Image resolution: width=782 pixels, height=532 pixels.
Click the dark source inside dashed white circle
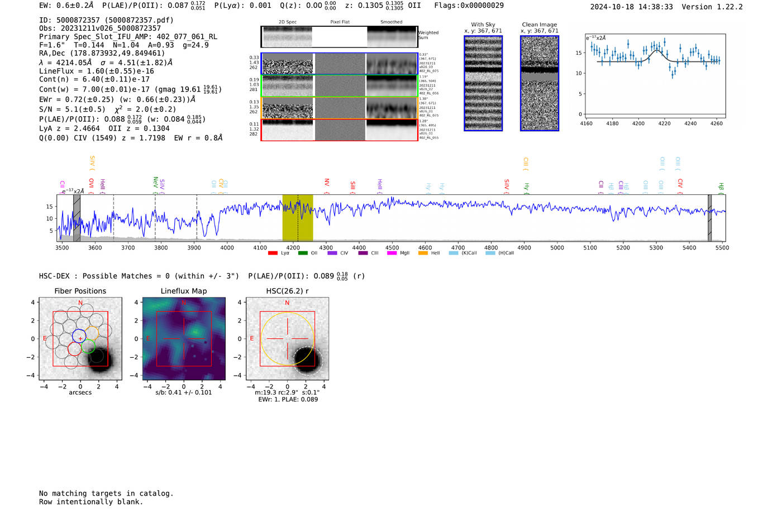point(306,359)
